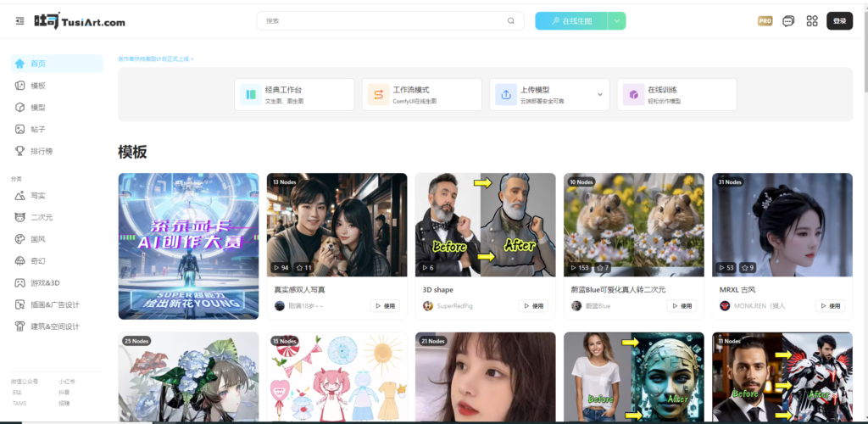
Task: Select the 二次元 category in sidebar
Action: (x=42, y=217)
